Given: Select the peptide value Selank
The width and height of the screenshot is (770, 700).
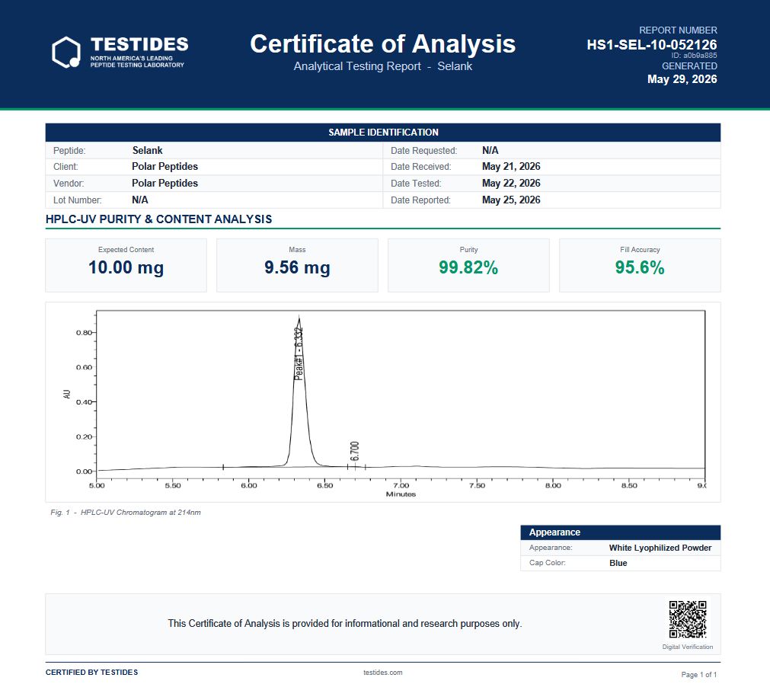Looking at the screenshot, I should [147, 150].
